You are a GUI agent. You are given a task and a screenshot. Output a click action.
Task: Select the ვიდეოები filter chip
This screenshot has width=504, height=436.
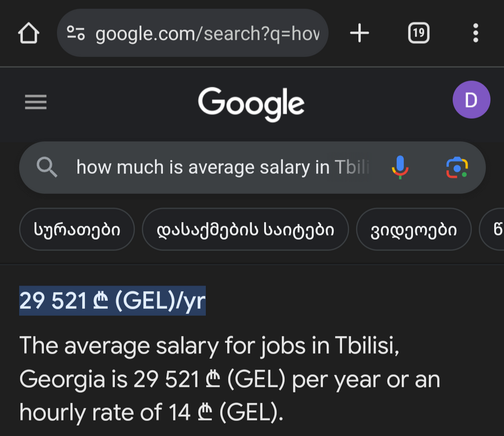(413, 230)
